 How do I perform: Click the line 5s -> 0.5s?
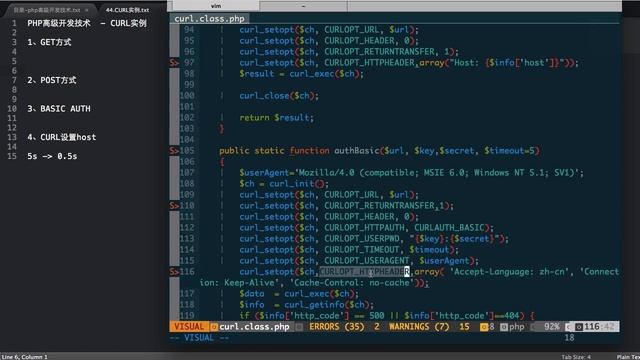pyautogui.click(x=52, y=156)
